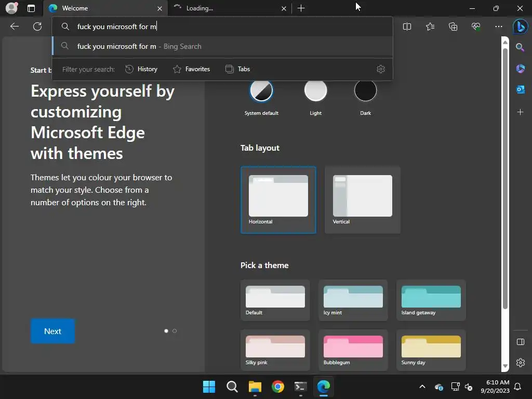
Task: Open sidebar settings gear at bottom
Action: (520, 363)
